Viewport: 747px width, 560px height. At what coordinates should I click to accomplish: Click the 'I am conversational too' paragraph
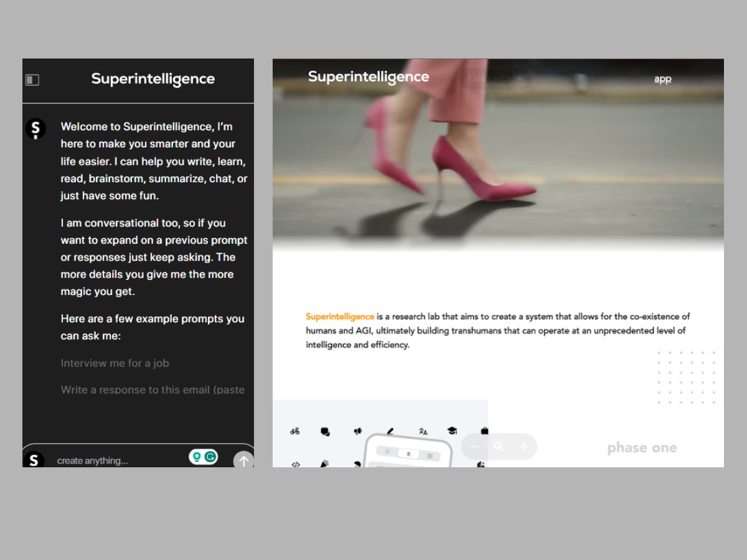[154, 257]
